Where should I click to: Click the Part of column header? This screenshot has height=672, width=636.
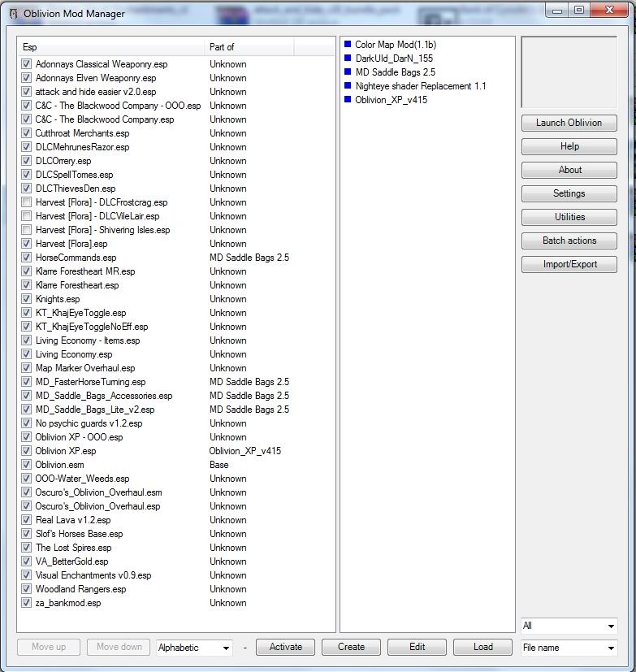coord(249,47)
